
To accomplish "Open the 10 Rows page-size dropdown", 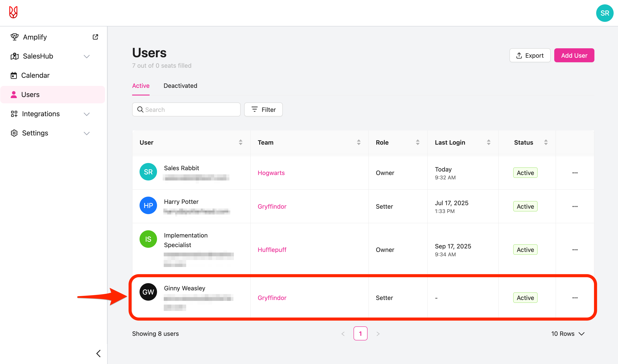I will (x=568, y=334).
